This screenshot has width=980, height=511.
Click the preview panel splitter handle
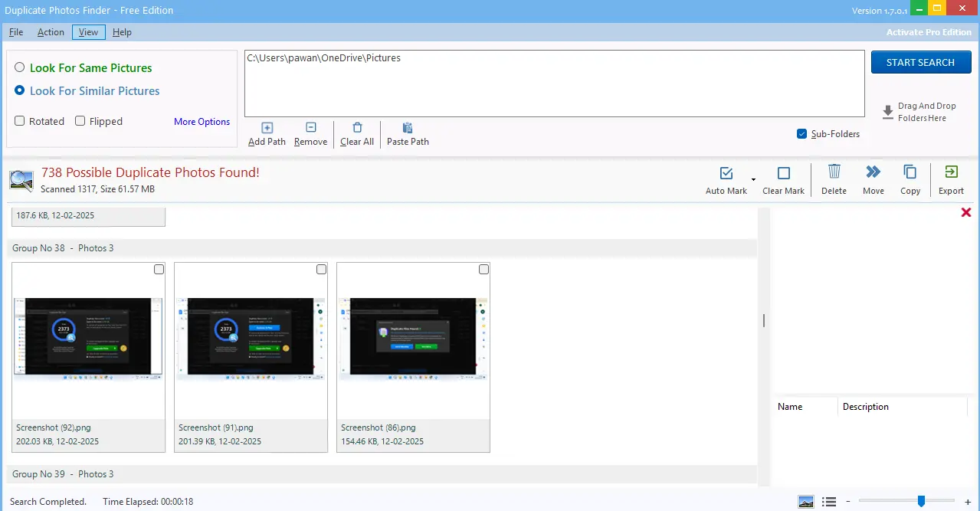[x=764, y=320]
